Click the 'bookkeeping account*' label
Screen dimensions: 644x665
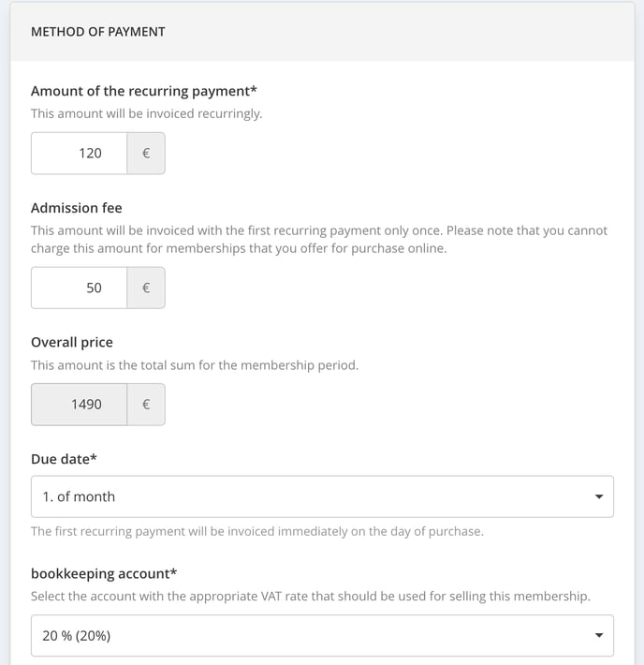tap(104, 574)
